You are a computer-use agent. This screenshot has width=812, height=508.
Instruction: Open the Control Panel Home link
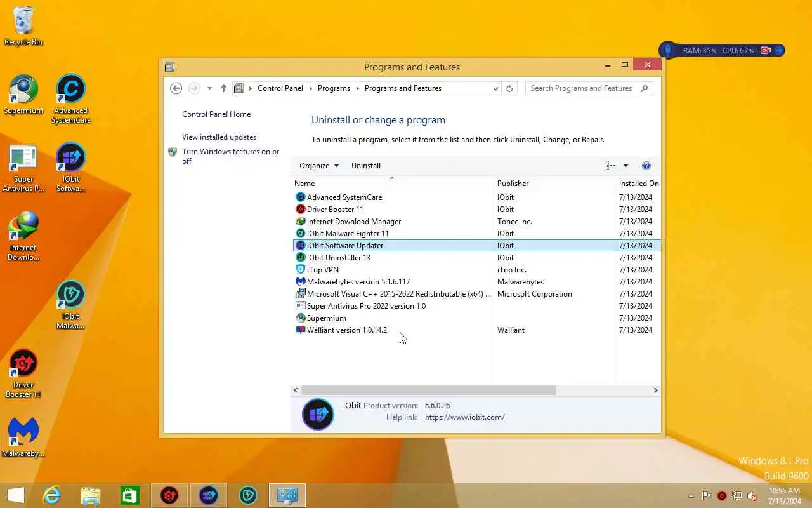[216, 114]
